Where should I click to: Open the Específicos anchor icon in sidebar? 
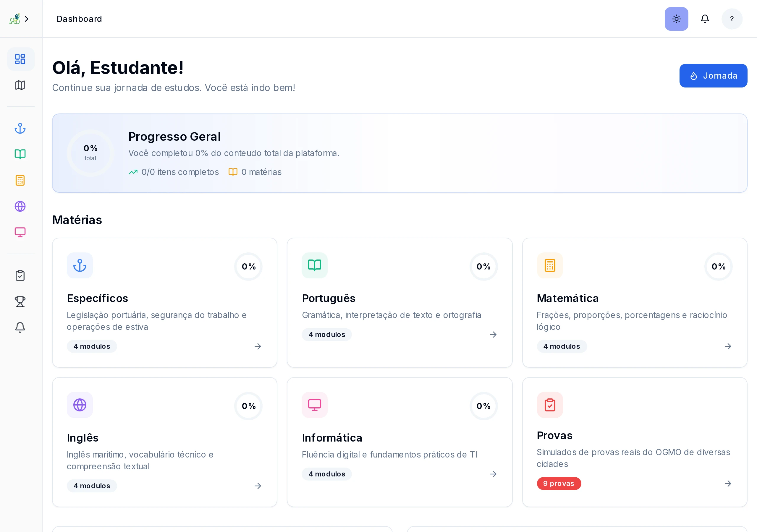(20, 128)
